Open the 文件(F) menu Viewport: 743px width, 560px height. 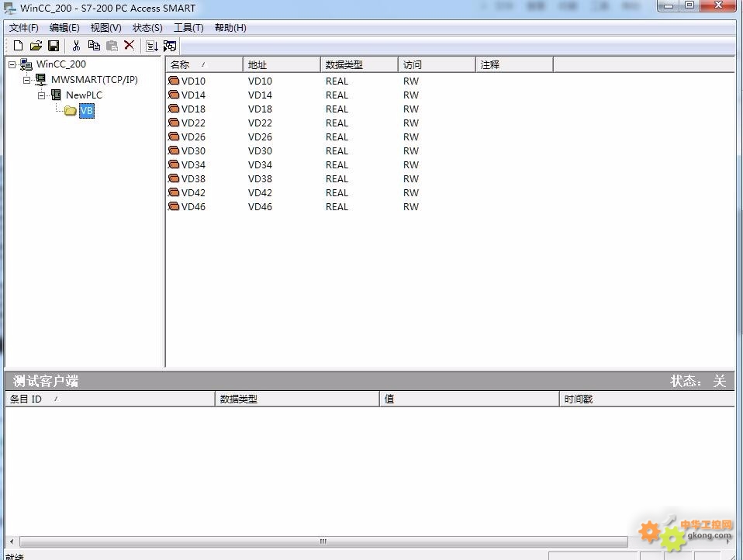point(24,27)
